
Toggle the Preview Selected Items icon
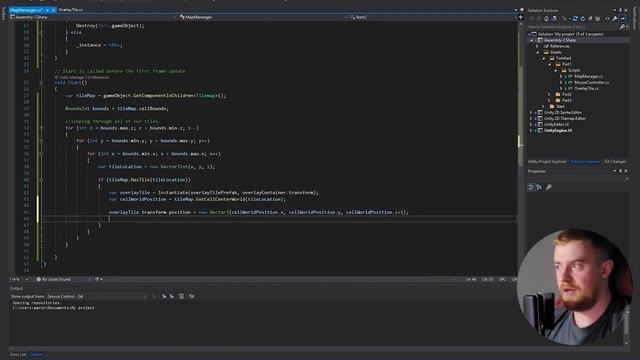(622, 19)
